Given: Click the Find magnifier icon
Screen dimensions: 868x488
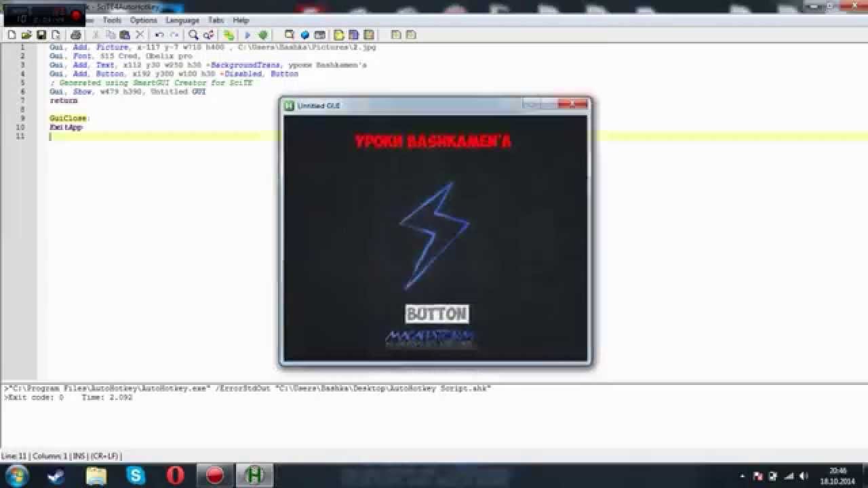Looking at the screenshot, I should tap(193, 35).
